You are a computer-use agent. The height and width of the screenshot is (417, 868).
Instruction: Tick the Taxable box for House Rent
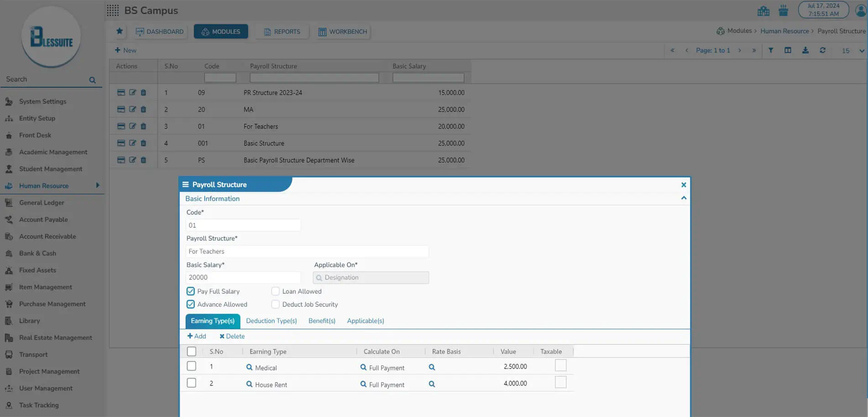tap(560, 382)
